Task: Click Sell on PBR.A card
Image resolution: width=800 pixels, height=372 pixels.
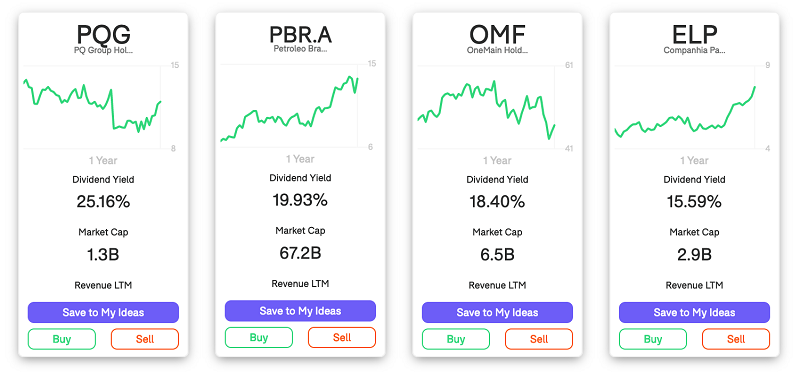Action: [x=342, y=337]
